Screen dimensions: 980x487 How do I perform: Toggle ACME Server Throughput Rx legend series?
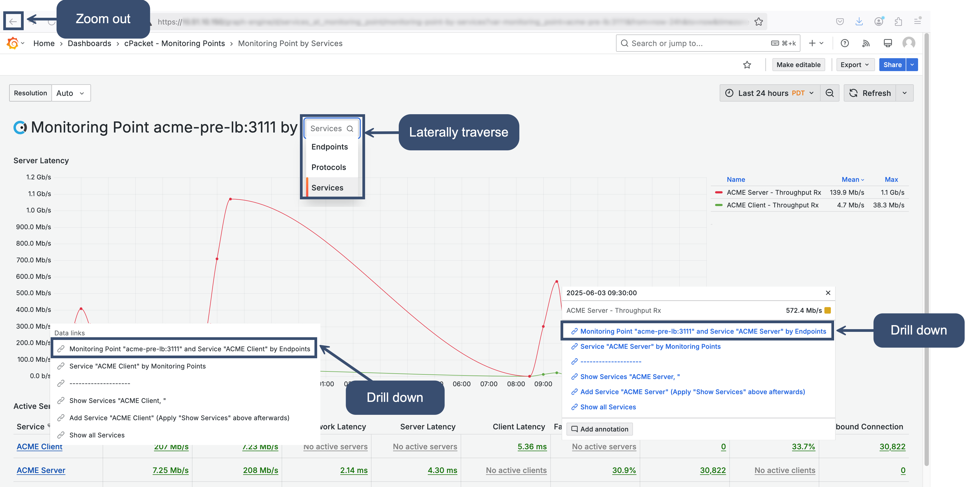pyautogui.click(x=774, y=193)
